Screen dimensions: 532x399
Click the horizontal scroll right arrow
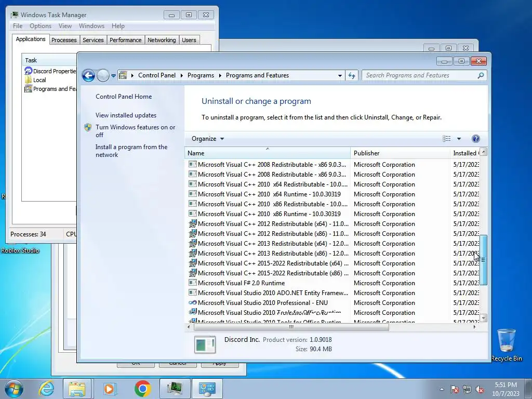coord(474,327)
